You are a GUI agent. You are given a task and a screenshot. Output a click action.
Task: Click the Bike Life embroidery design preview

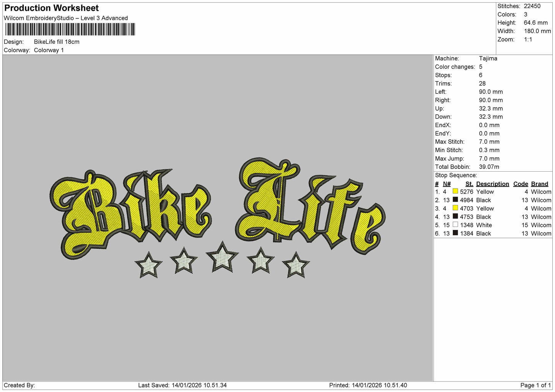pyautogui.click(x=217, y=218)
